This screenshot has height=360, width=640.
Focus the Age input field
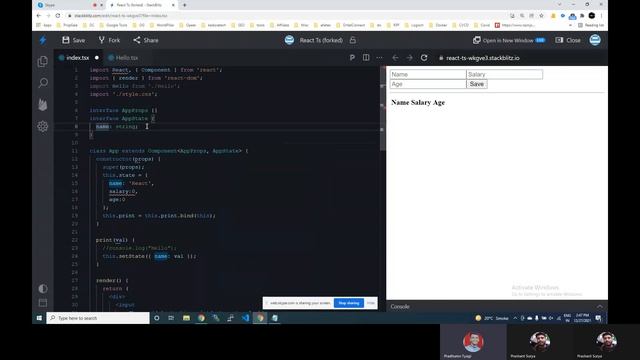point(428,84)
